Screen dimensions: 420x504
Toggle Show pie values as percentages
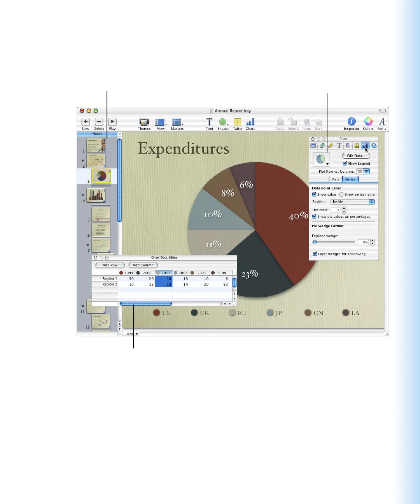(x=315, y=217)
